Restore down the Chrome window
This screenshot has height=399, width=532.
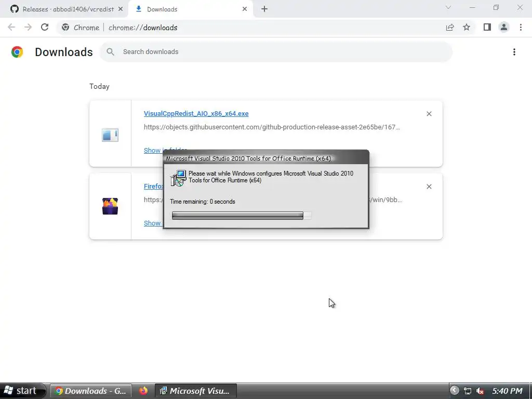click(x=496, y=7)
